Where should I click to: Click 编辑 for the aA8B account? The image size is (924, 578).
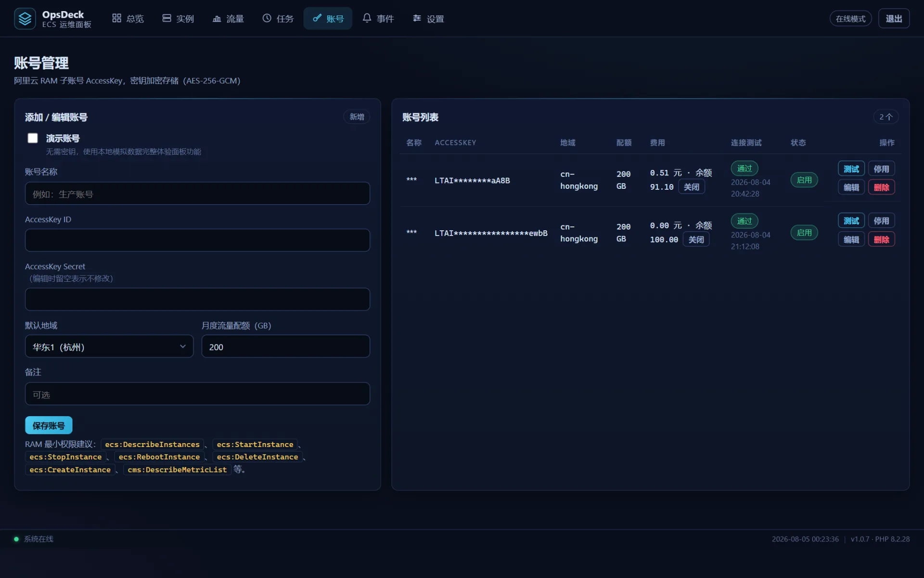[x=851, y=187]
